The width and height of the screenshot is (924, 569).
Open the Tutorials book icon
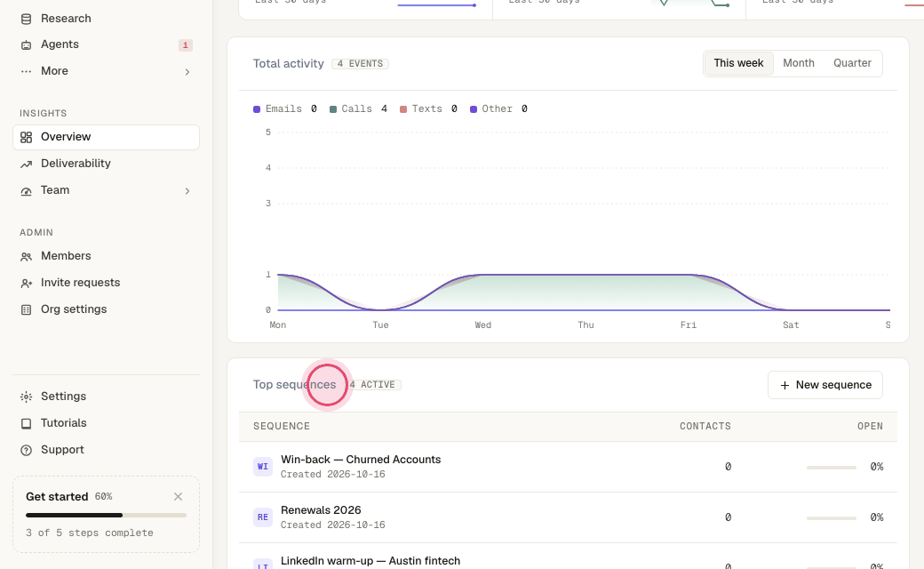[x=26, y=423]
